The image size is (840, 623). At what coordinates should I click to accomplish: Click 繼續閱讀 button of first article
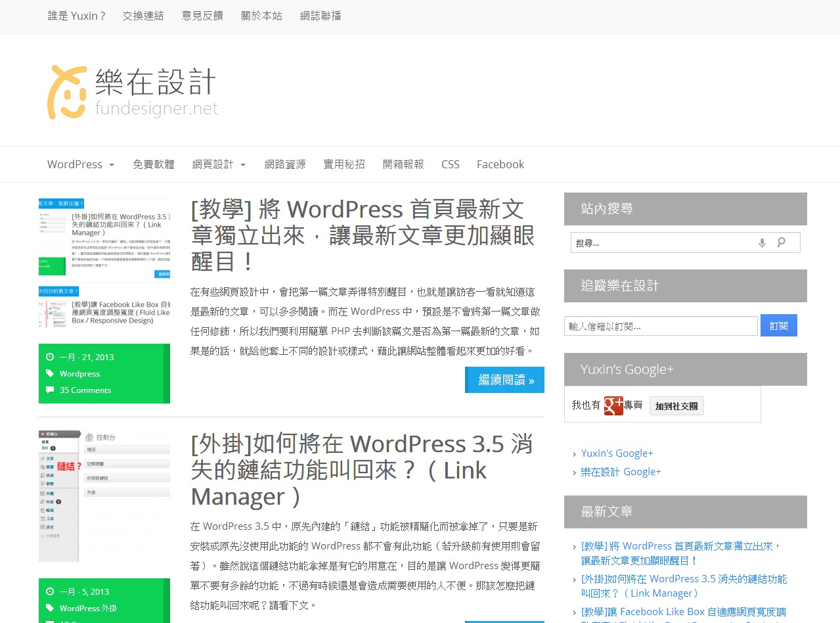[x=504, y=380]
